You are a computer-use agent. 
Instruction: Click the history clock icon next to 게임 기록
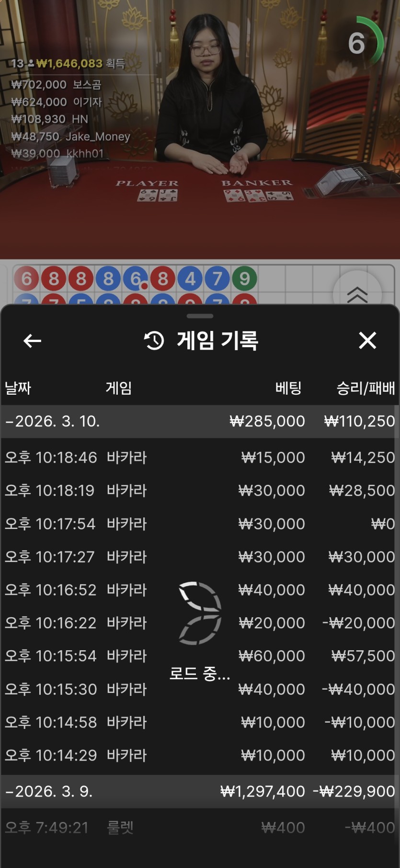(154, 340)
